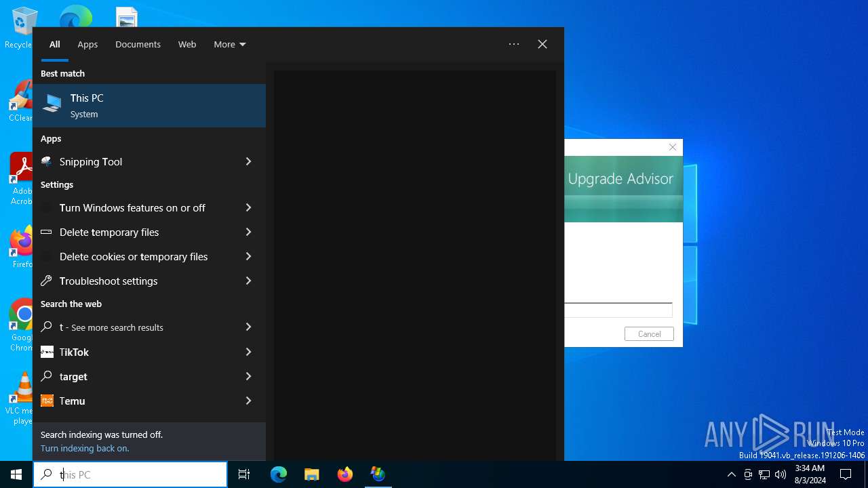
Task: Open the Windows Start button
Action: click(16, 474)
